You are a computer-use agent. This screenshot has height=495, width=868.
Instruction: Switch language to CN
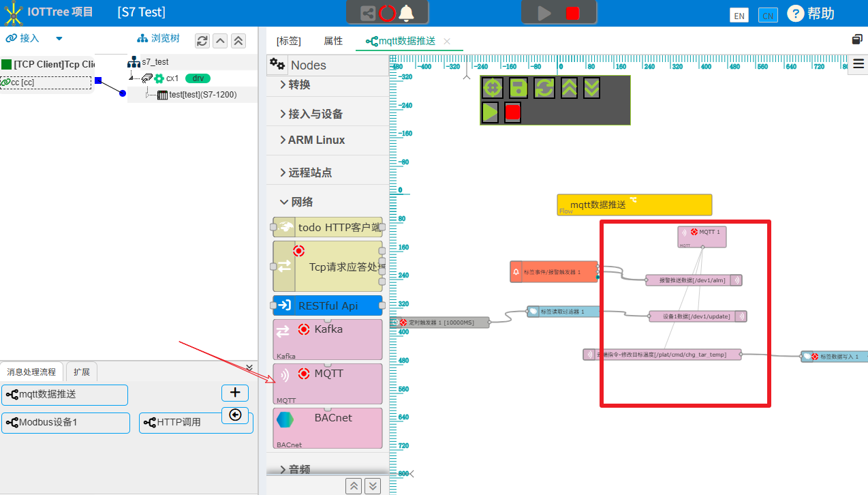(x=768, y=15)
